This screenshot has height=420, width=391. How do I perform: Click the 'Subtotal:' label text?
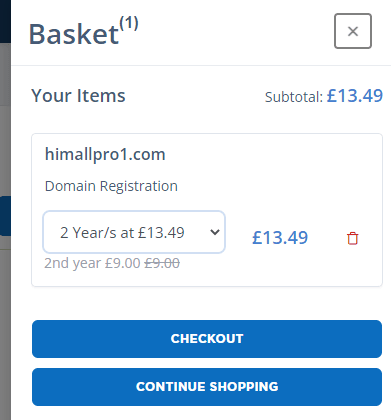click(x=294, y=97)
